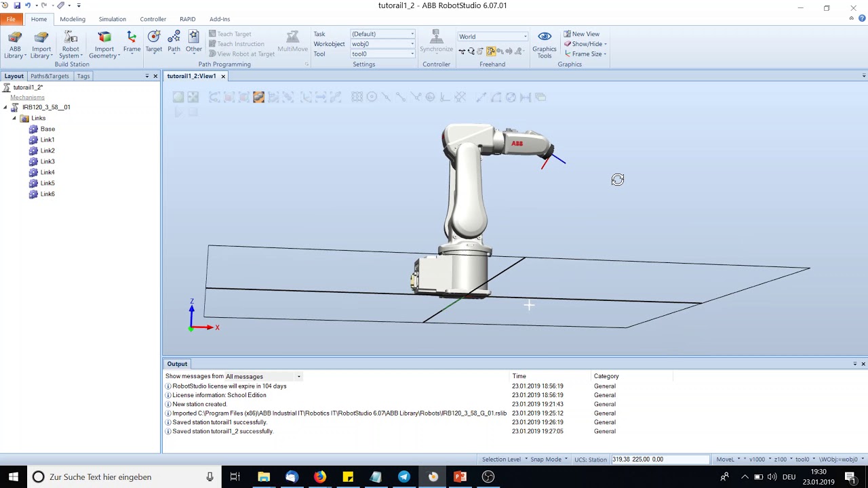Click the Diameter measure icon
Viewport: 868px width, 488px height.
coord(511,97)
